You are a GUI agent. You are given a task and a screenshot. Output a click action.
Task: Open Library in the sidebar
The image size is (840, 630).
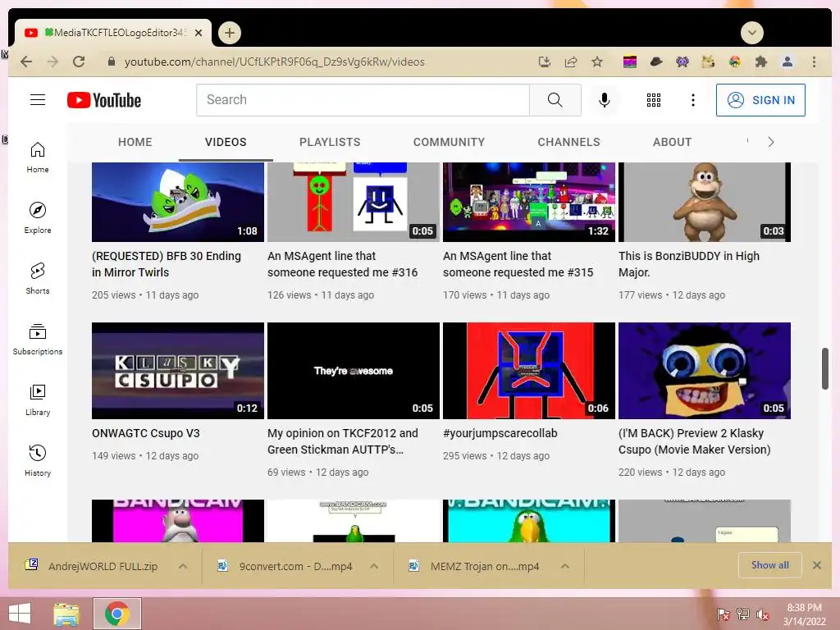[x=38, y=400]
